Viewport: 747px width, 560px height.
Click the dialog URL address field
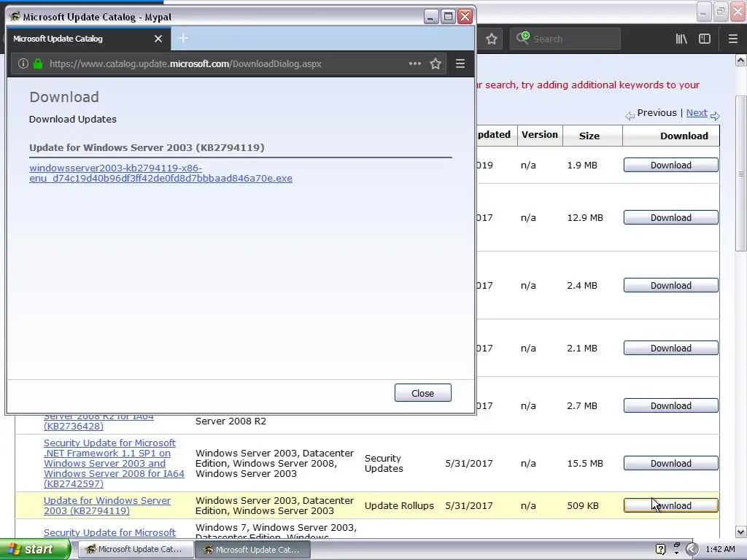click(x=228, y=64)
